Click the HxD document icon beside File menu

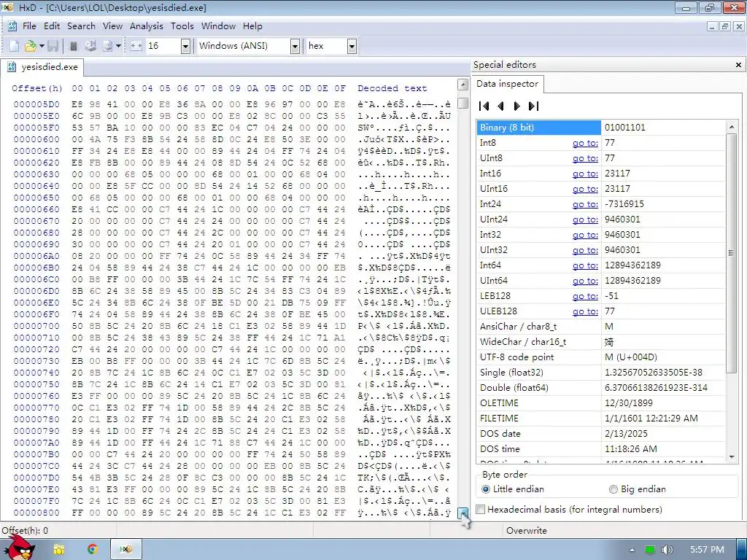pos(12,26)
